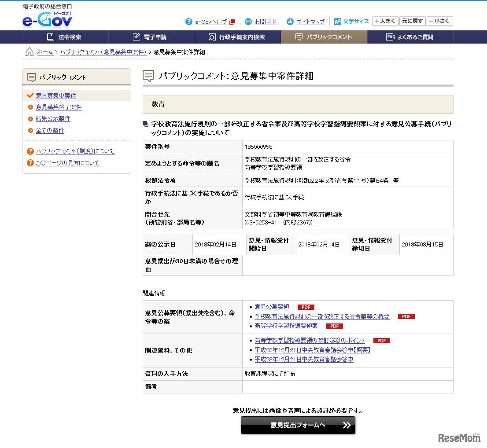The width and height of the screenshot is (487, 448).
Task: Click checkmark icon beside 意見募集中案件
Action: point(30,95)
